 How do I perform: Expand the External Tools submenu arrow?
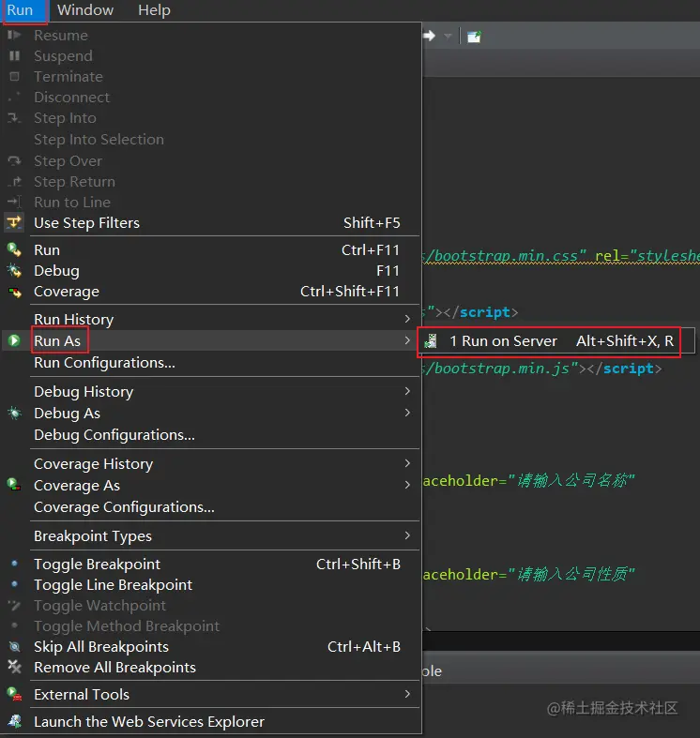(407, 694)
